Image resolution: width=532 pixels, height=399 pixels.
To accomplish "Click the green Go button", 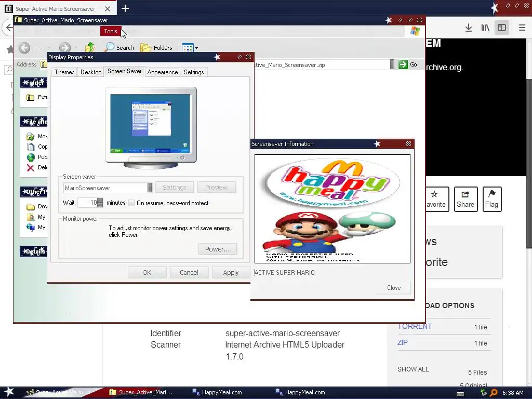I will (407, 64).
